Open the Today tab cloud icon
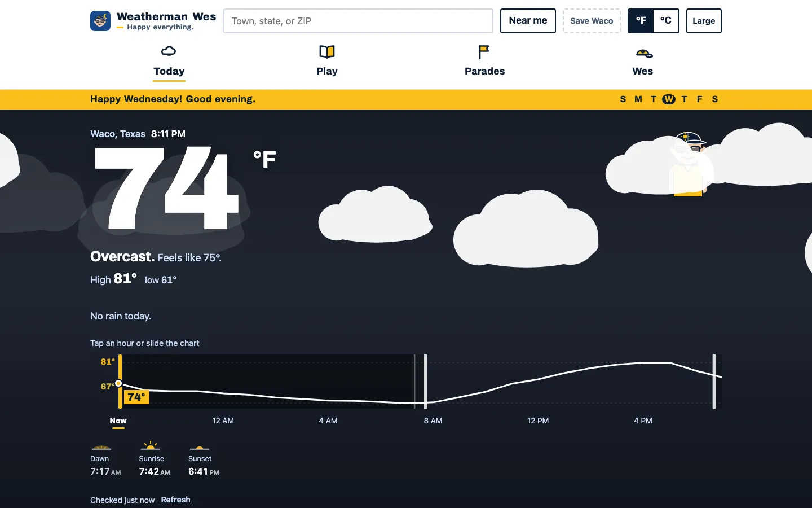Image resolution: width=812 pixels, height=508 pixels. pyautogui.click(x=169, y=51)
